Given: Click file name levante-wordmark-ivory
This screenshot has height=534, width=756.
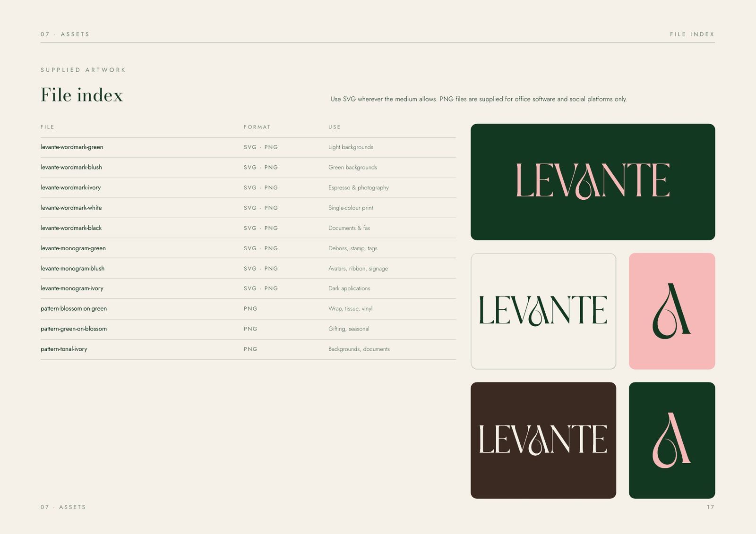Looking at the screenshot, I should (x=71, y=188).
